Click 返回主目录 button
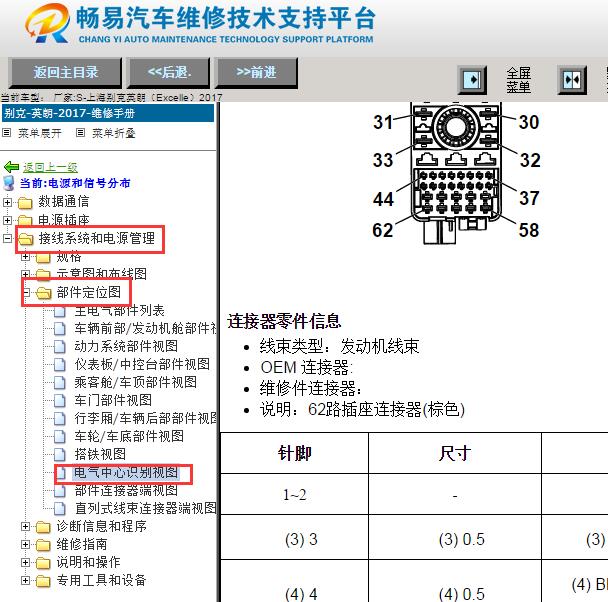 tap(66, 72)
